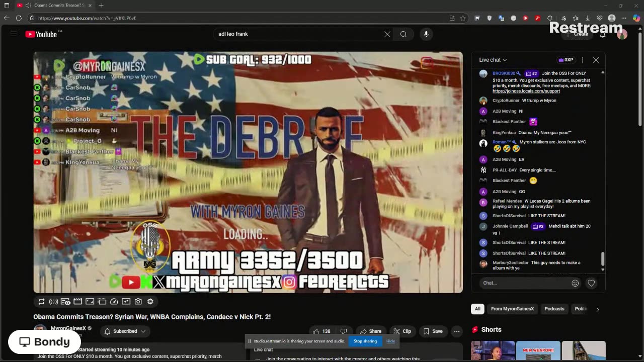Like the video with 138 likes
This screenshot has height=362, width=644.
(321, 331)
